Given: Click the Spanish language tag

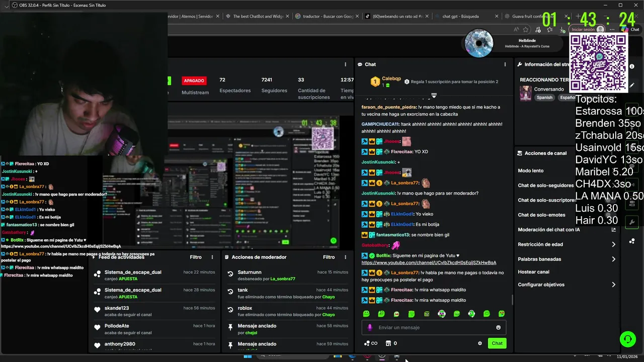Looking at the screenshot, I should click(x=544, y=98).
